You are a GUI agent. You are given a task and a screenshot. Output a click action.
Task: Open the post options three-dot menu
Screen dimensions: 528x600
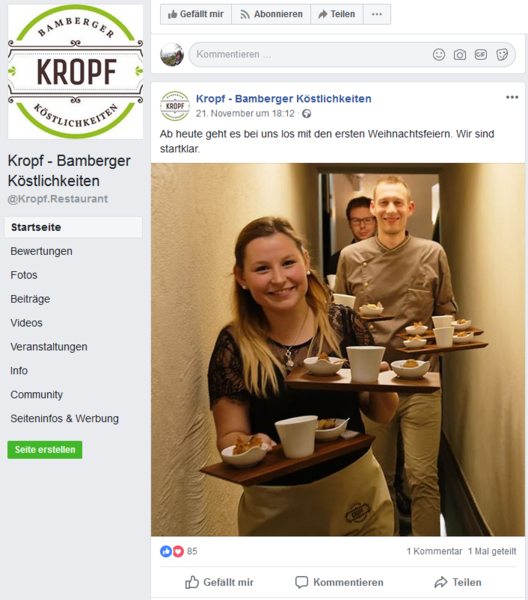click(512, 97)
